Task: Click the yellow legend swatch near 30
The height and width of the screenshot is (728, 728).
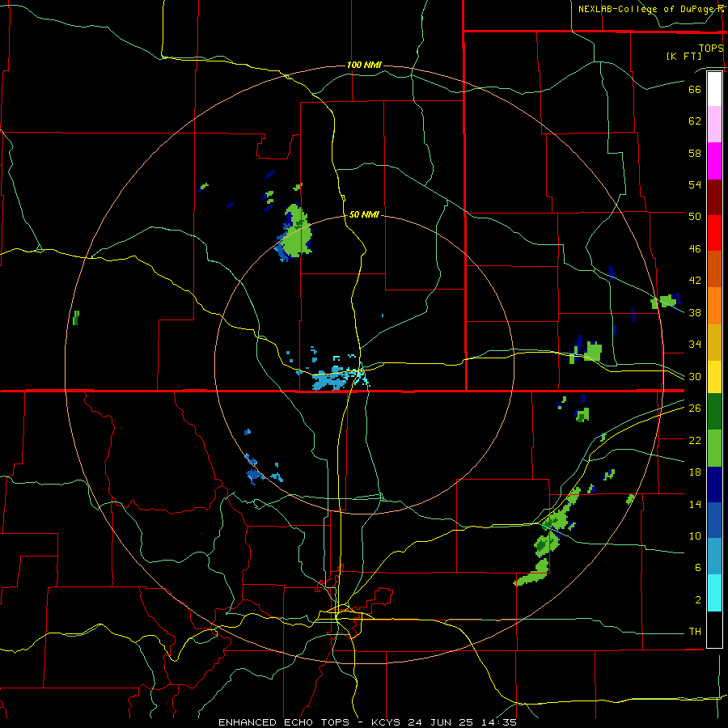Action: point(714,377)
